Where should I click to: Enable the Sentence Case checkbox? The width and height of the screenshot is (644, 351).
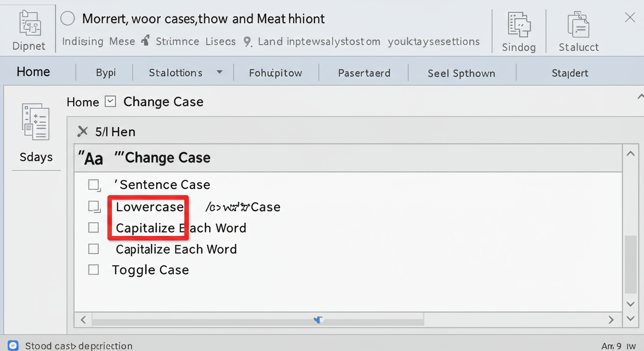click(x=94, y=185)
